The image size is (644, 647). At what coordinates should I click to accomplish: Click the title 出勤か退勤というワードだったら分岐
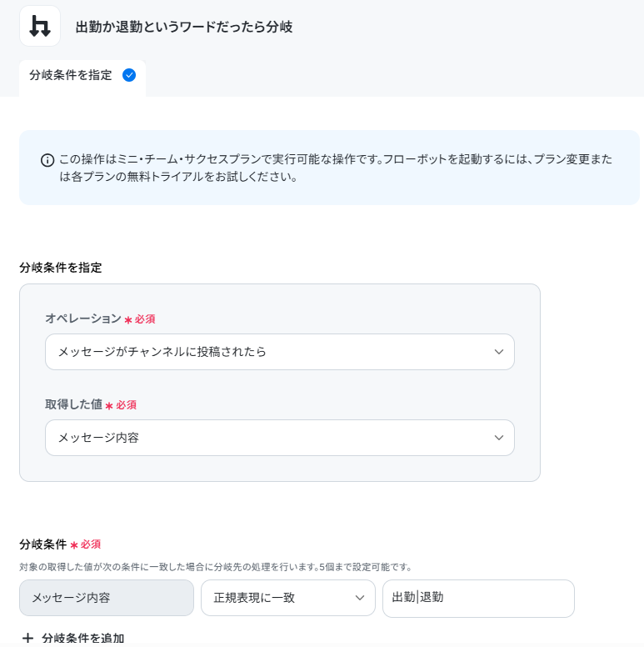click(184, 27)
